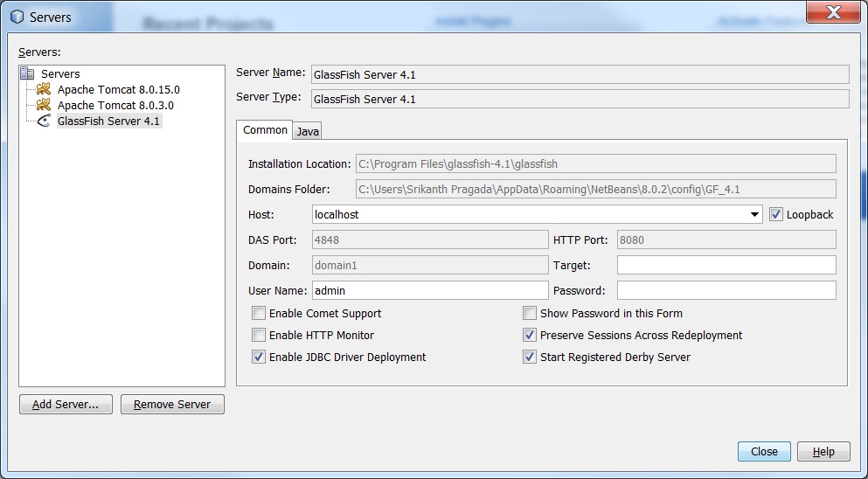The width and height of the screenshot is (868, 479).
Task: Click the GlassFish Server 4.1 fish icon
Action: click(44, 121)
